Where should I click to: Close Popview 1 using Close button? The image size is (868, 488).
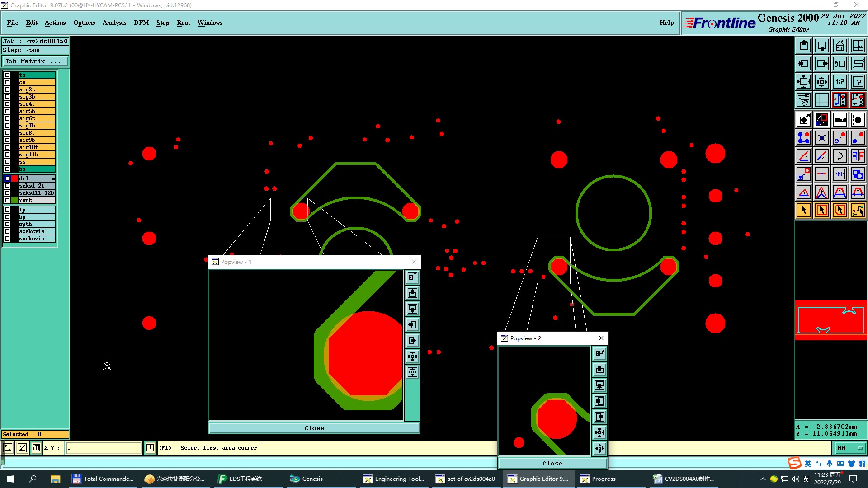(314, 428)
